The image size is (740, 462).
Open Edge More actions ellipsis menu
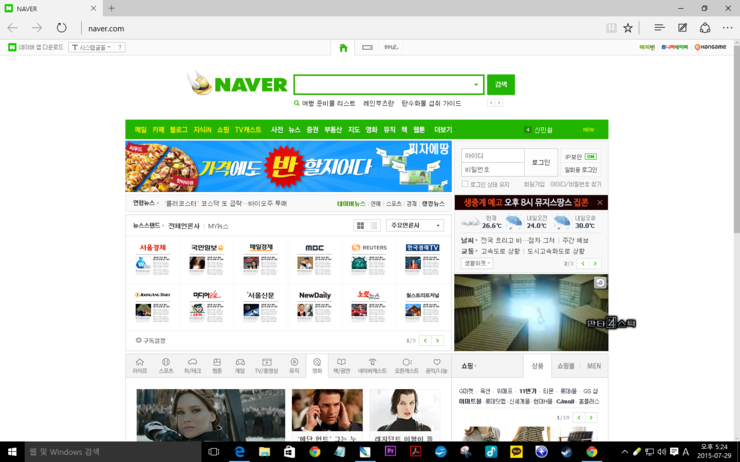coord(728,28)
